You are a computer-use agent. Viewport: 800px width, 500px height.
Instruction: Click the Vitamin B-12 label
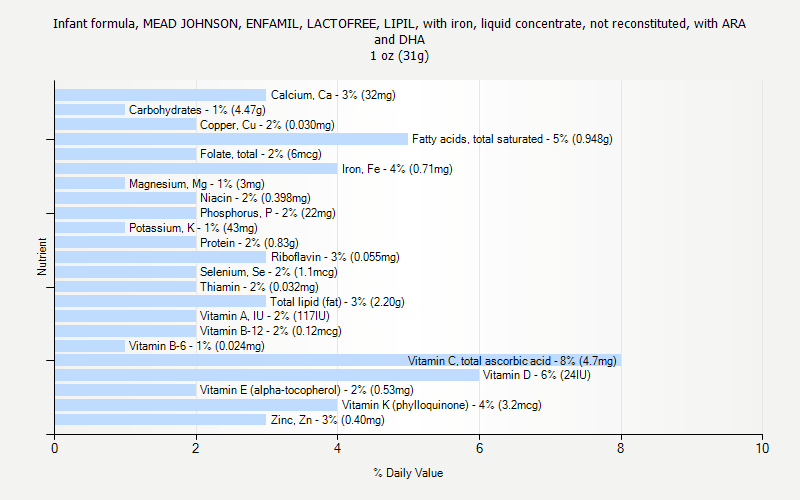(x=270, y=331)
